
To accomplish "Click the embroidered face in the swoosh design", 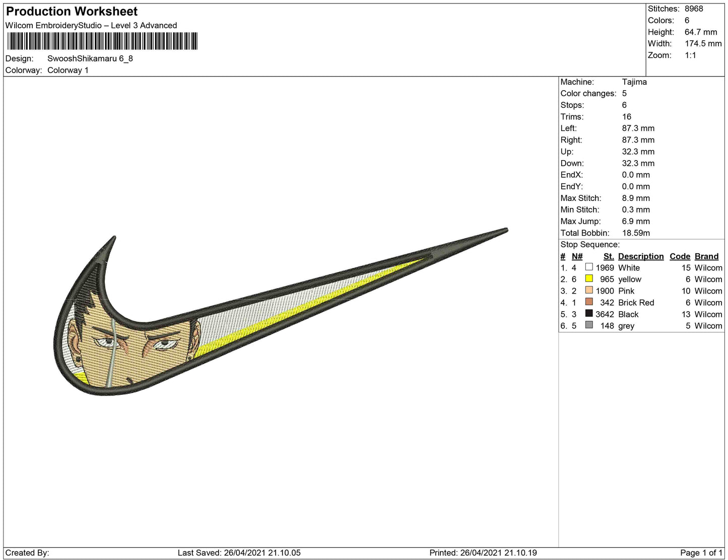I will (136, 353).
